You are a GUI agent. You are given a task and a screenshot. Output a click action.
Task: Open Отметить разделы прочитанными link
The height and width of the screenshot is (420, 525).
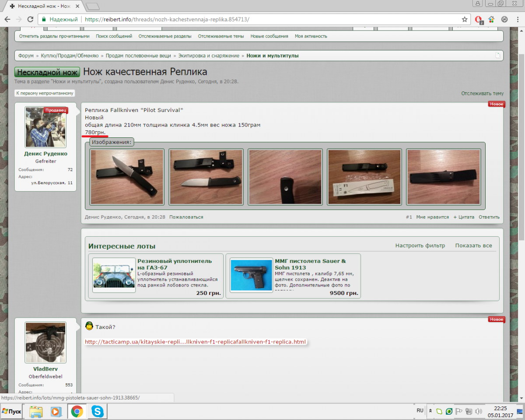pos(54,36)
